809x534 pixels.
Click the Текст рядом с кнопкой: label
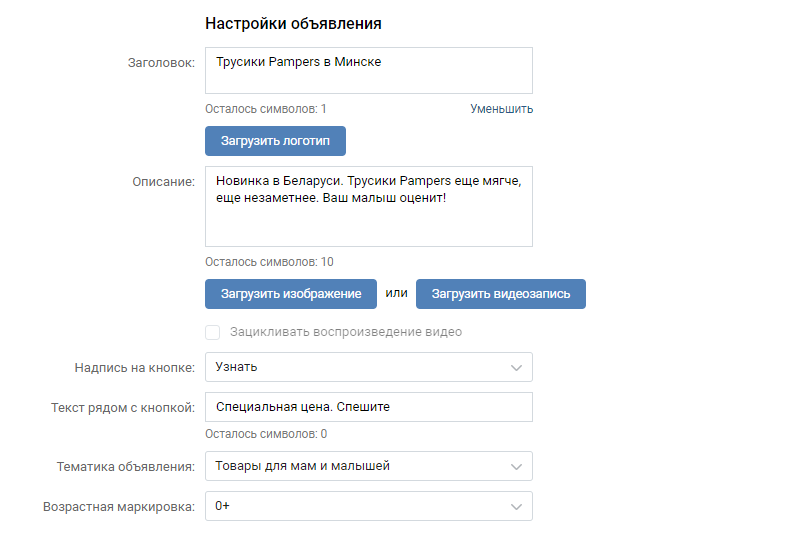tap(123, 408)
